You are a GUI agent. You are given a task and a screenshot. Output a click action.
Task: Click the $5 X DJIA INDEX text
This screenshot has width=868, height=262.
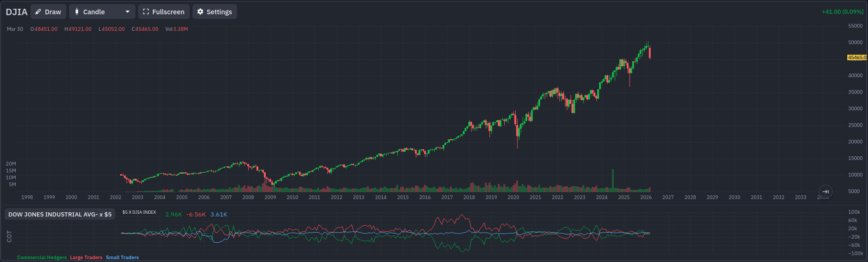click(139, 212)
